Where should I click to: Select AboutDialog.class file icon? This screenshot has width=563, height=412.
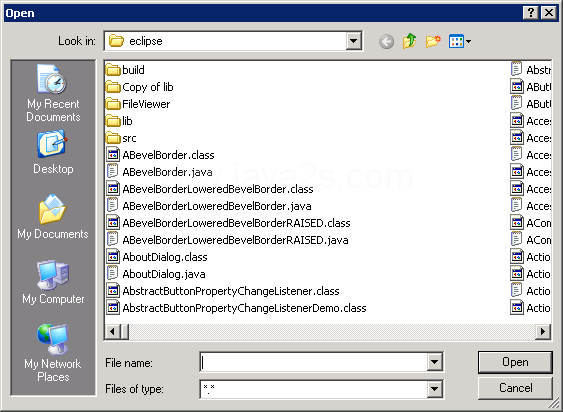coord(113,257)
